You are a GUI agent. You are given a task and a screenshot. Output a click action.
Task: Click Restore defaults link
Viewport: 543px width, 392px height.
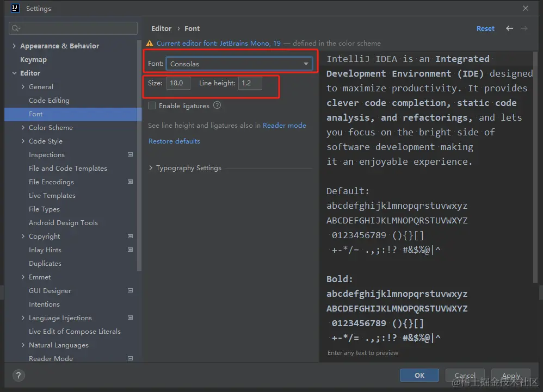[174, 141]
